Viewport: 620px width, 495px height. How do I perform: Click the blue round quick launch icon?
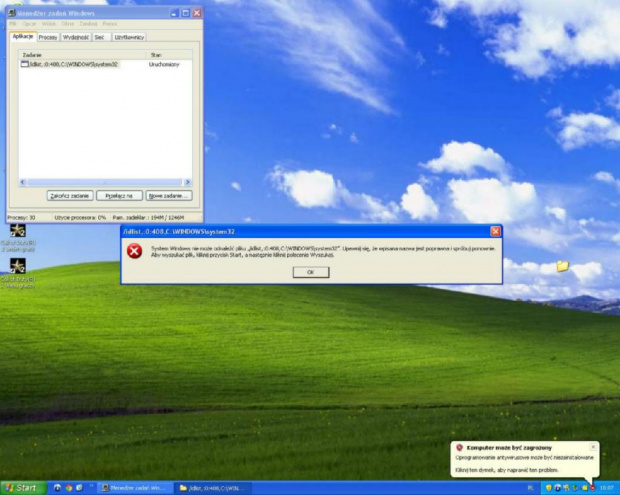(x=57, y=488)
